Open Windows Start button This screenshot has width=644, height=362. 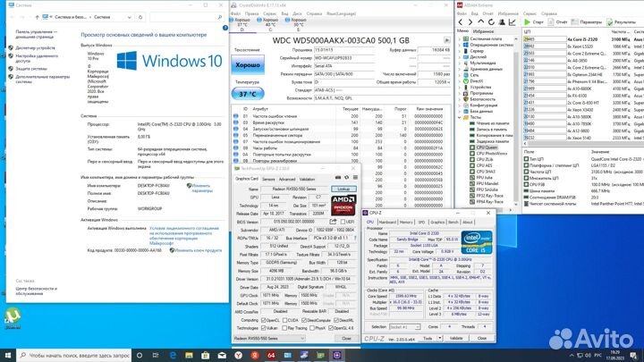(x=8, y=355)
